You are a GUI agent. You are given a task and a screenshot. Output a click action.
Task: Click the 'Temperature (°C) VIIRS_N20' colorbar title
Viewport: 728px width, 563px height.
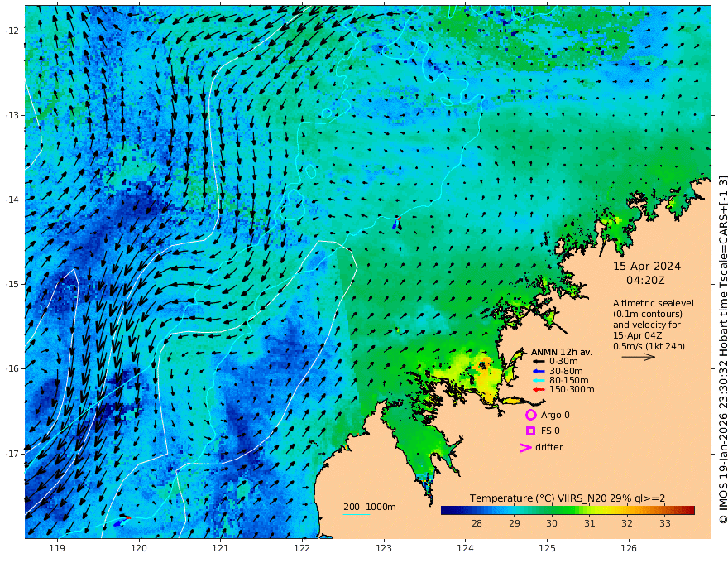point(567,498)
